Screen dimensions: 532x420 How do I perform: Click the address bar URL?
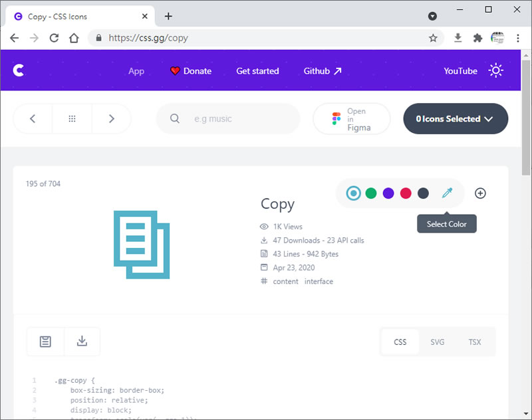(x=148, y=38)
